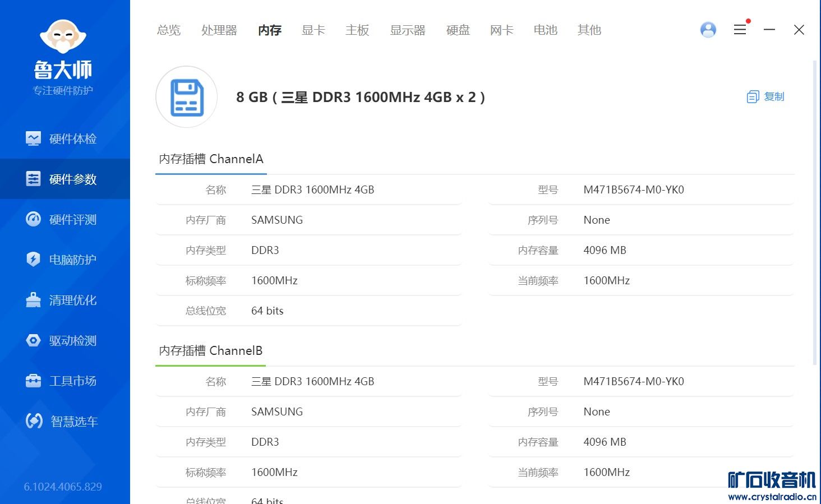Open 清理优化 broom icon
The height and width of the screenshot is (504, 821).
pyautogui.click(x=33, y=300)
